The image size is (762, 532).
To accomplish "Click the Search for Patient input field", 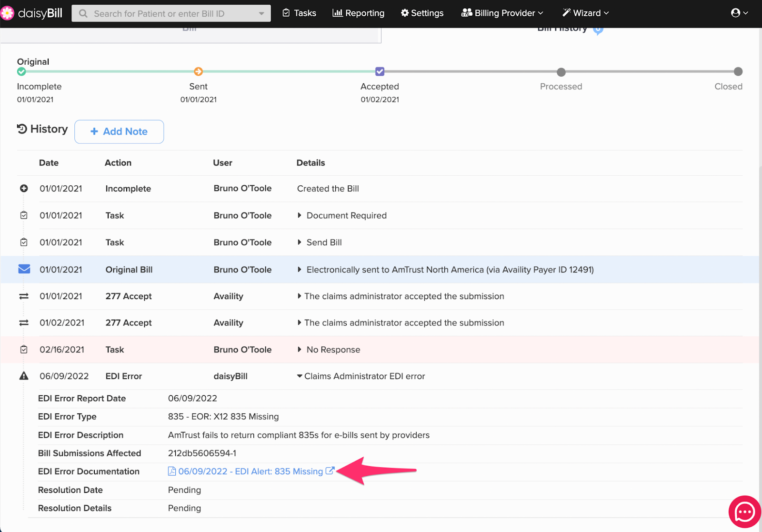I will point(171,13).
